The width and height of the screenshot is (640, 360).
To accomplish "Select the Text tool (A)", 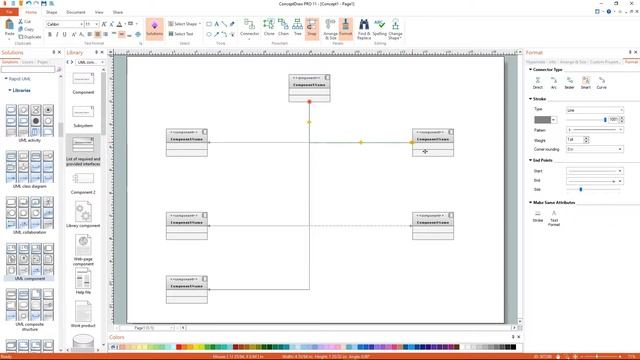I will click(217, 24).
